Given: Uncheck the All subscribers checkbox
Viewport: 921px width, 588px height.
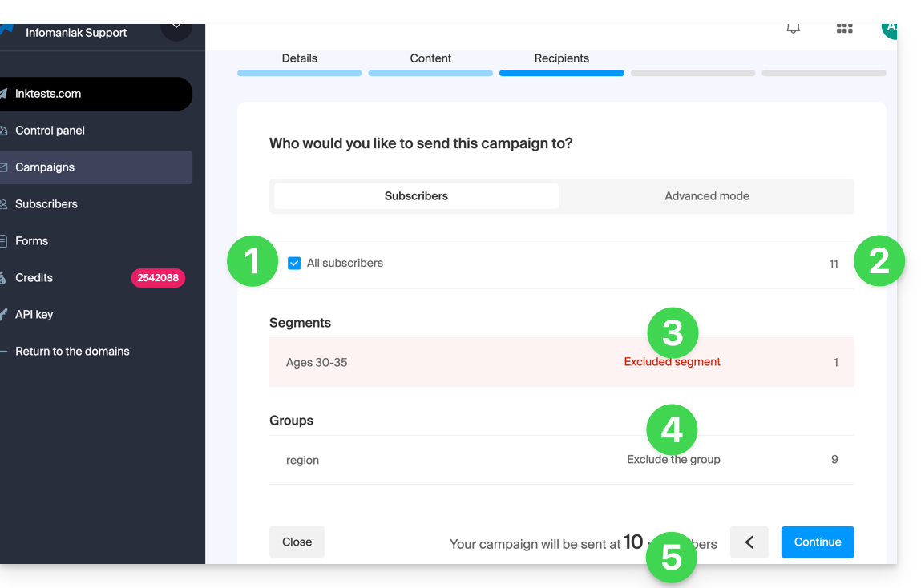Looking at the screenshot, I should (294, 263).
